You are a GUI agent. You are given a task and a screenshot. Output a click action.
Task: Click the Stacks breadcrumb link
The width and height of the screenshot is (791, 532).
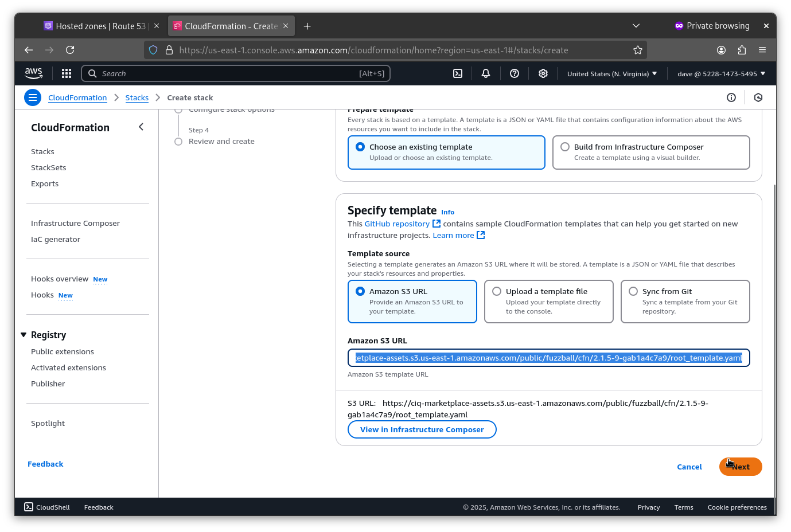137,97
